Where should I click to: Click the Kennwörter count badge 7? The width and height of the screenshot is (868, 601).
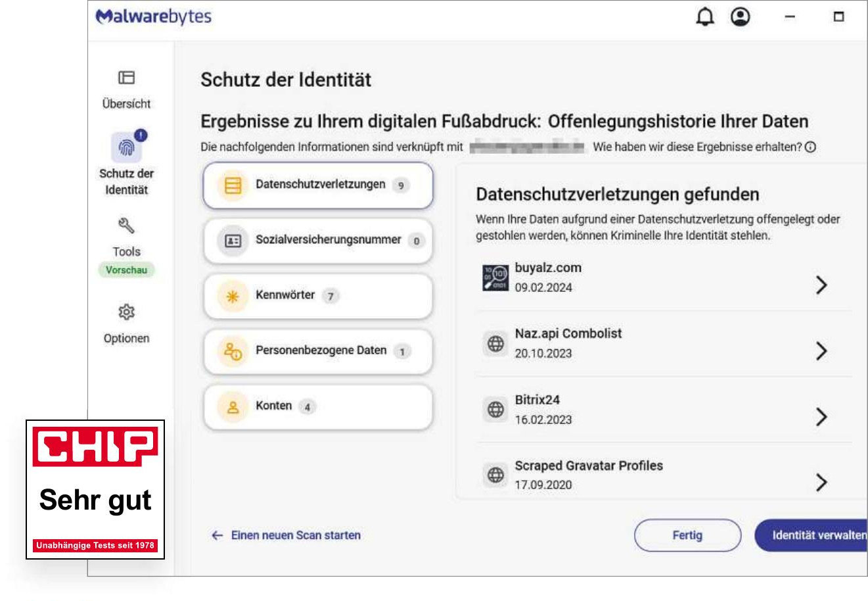(331, 296)
